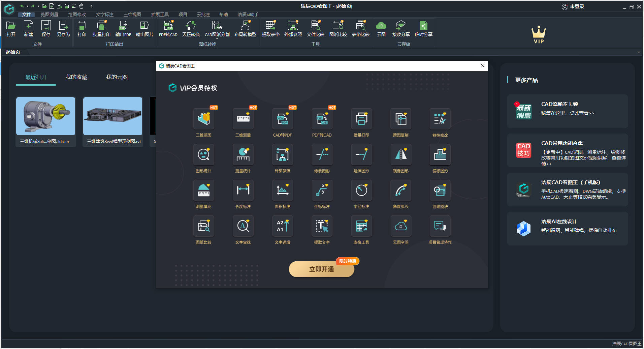Switch to 我的收藏 tab
The width and height of the screenshot is (644, 349).
pyautogui.click(x=76, y=77)
